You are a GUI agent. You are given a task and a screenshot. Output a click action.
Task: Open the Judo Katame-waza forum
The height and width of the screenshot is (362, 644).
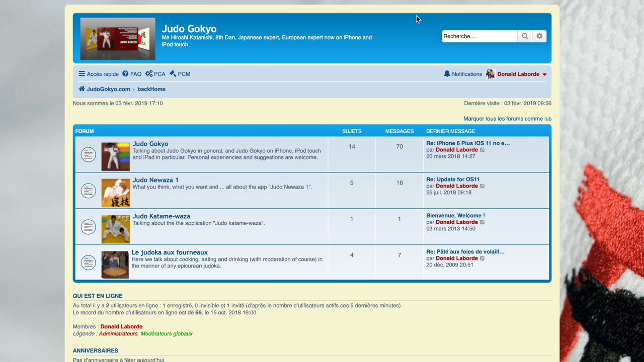coord(162,216)
